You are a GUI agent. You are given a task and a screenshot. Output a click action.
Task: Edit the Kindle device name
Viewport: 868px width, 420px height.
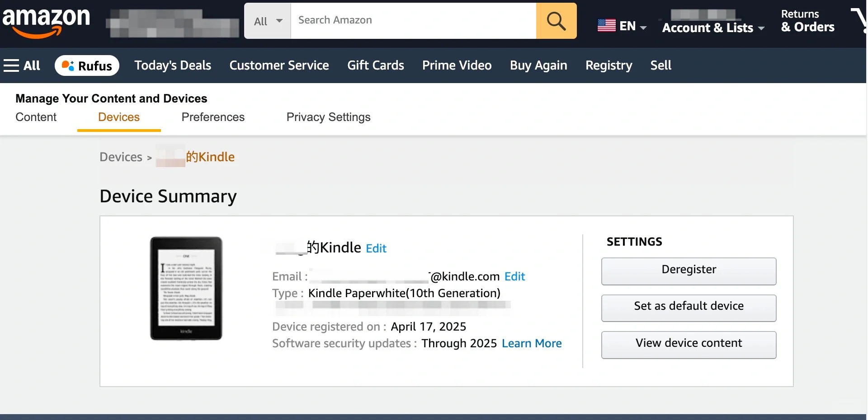[x=376, y=248]
